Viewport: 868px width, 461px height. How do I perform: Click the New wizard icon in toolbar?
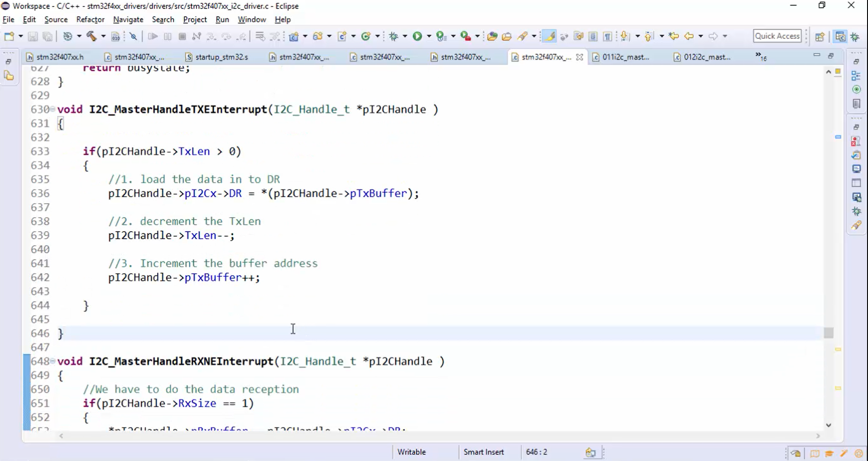coord(9,36)
